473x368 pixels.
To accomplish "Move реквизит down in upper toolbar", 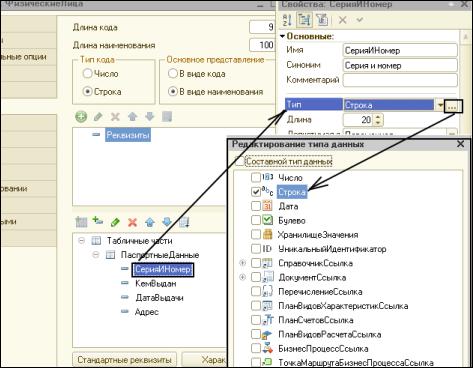I will coord(150,117).
